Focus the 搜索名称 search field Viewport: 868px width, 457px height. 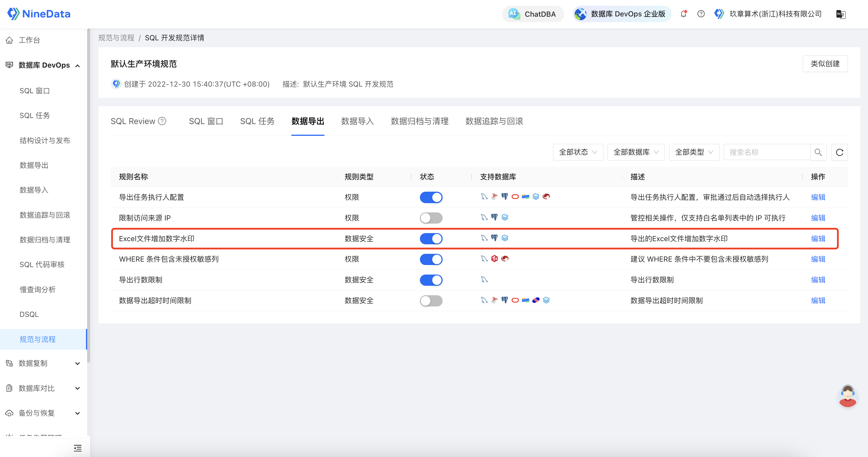pyautogui.click(x=767, y=152)
